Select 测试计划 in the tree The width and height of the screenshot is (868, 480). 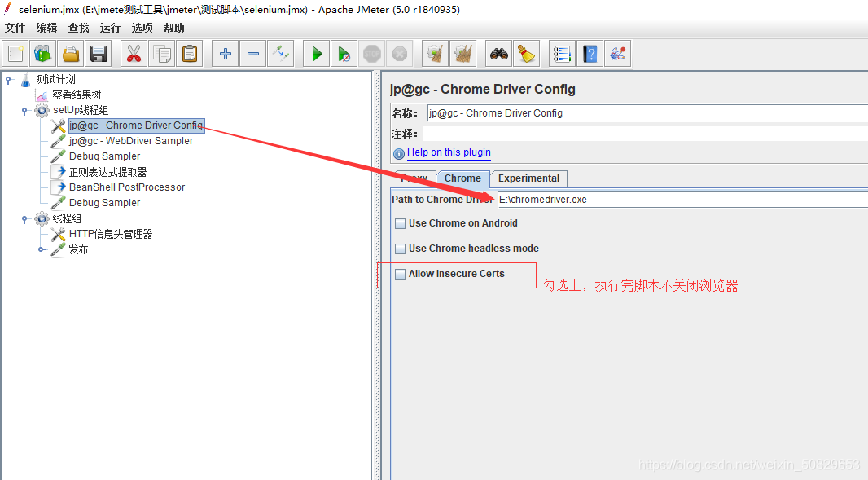click(x=55, y=79)
